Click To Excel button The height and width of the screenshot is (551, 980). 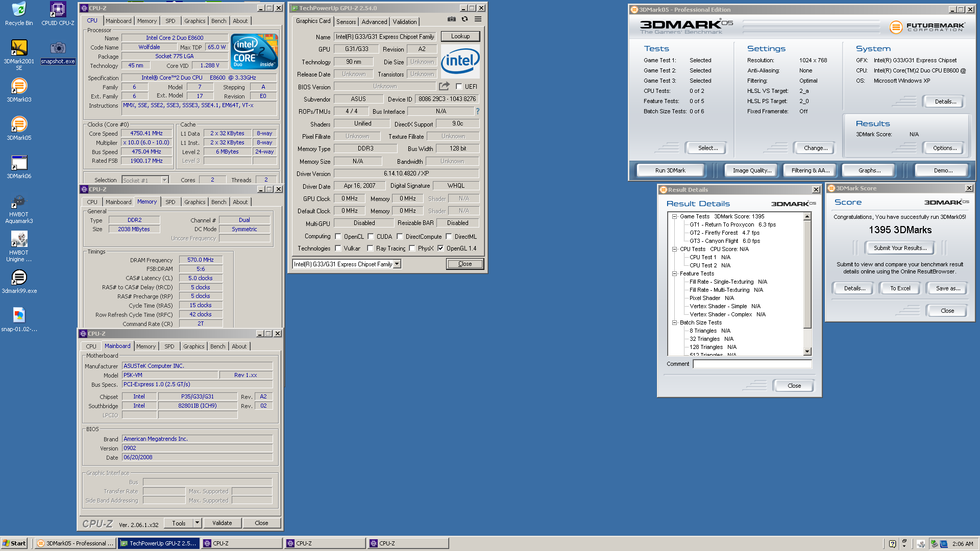pos(900,288)
